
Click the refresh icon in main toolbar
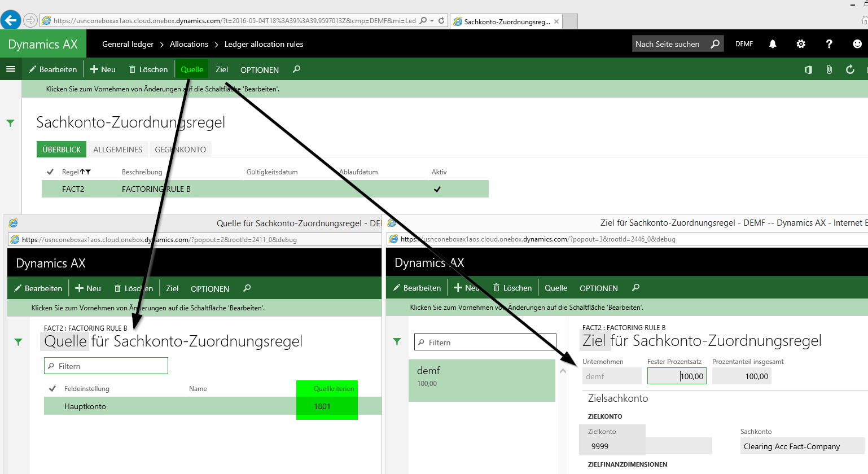click(850, 69)
